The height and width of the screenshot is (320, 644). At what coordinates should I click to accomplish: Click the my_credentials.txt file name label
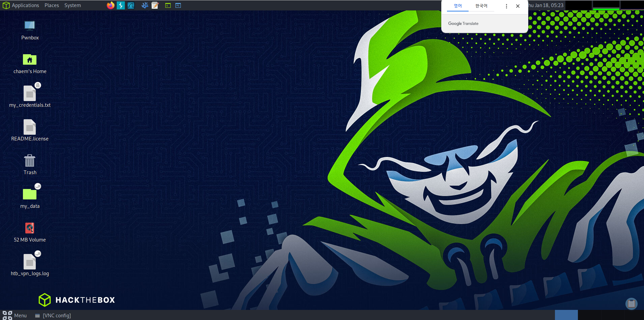pyautogui.click(x=30, y=105)
